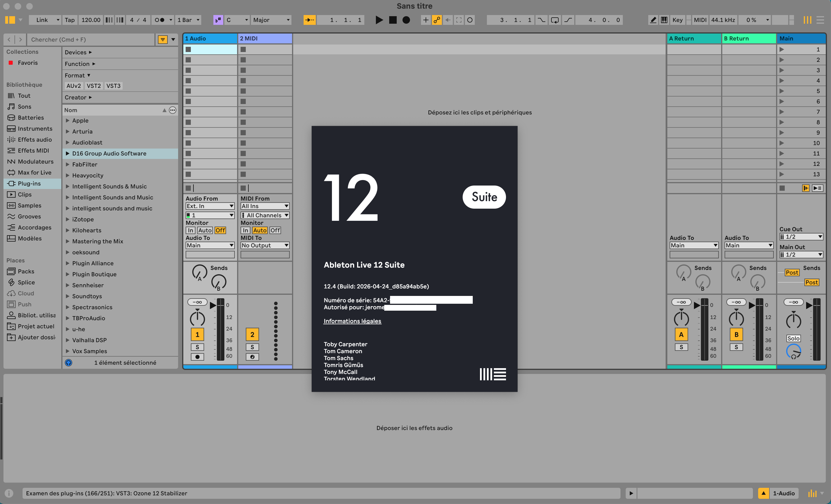Image resolution: width=831 pixels, height=504 pixels.
Task: Click the tempo field 120.00
Action: click(91, 20)
